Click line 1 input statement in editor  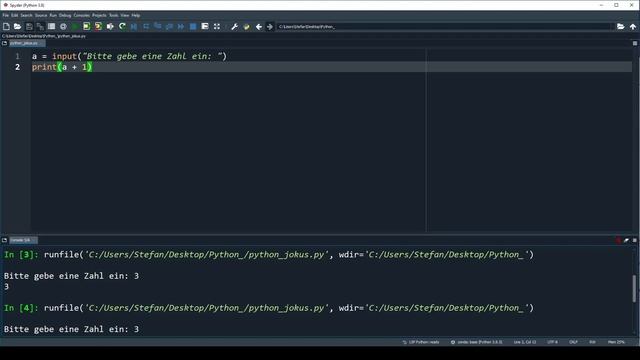click(x=129, y=56)
